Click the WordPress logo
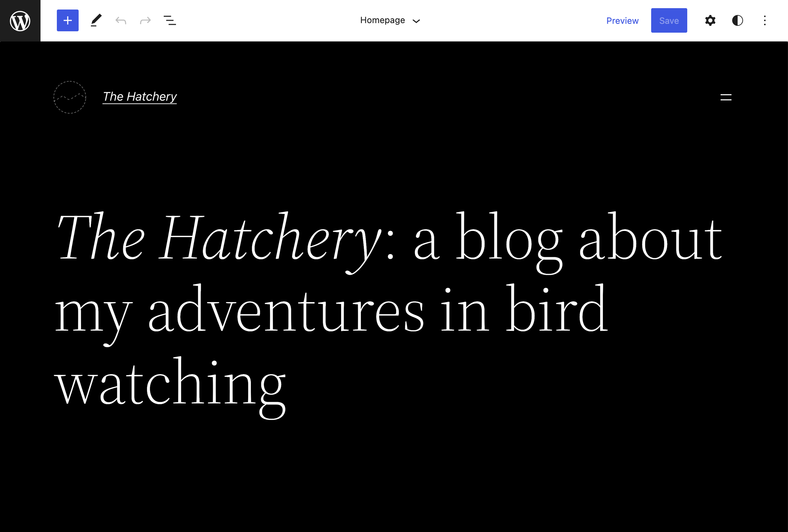788x532 pixels. pyautogui.click(x=20, y=20)
